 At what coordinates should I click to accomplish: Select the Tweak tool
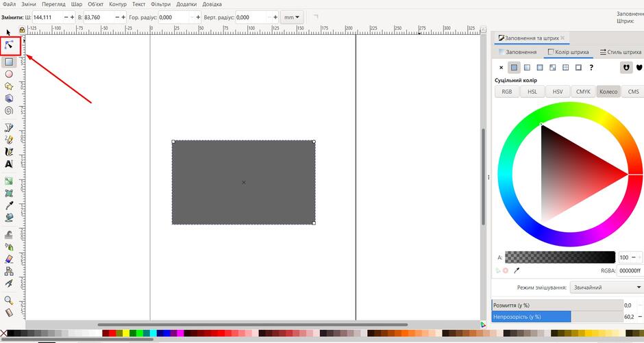(x=9, y=235)
